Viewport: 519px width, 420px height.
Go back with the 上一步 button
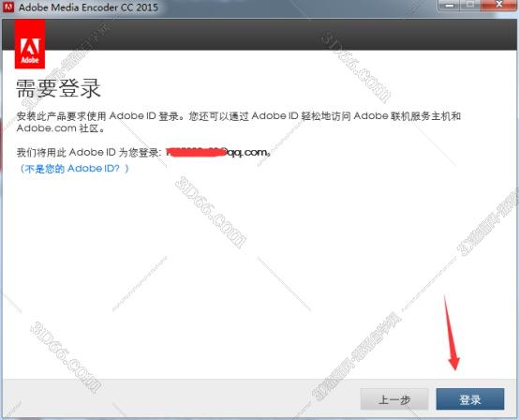tap(394, 399)
